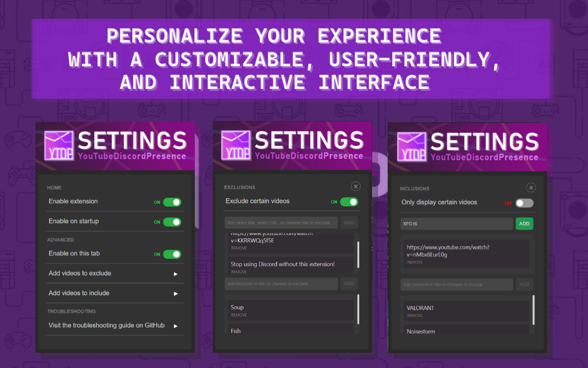This screenshot has height=368, width=588.
Task: Click ADD beside the exclude video title field
Action: [349, 223]
